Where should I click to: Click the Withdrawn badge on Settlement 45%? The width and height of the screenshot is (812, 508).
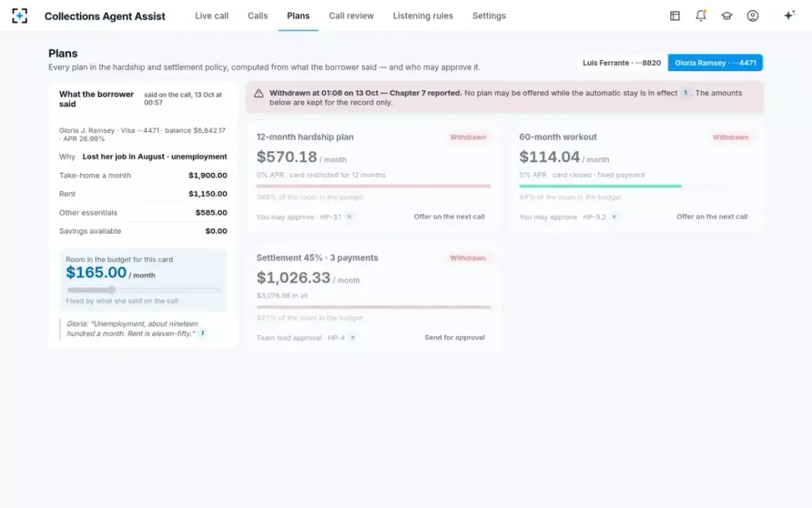click(468, 258)
